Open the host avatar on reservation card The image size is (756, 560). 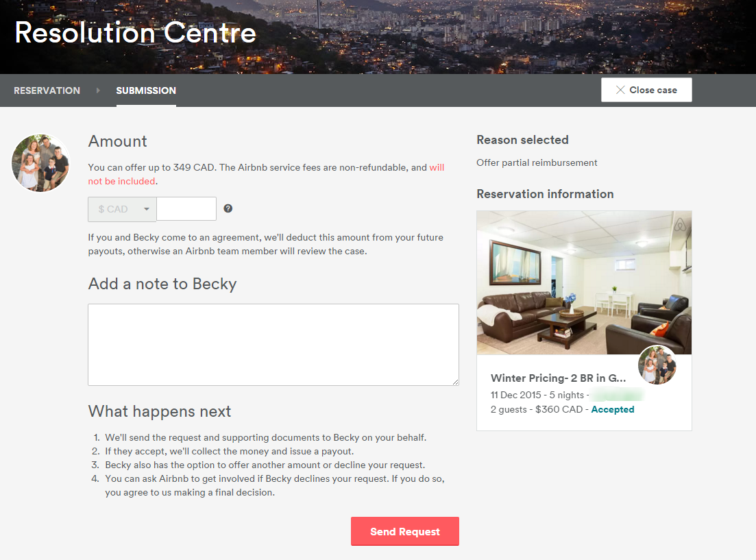(657, 365)
